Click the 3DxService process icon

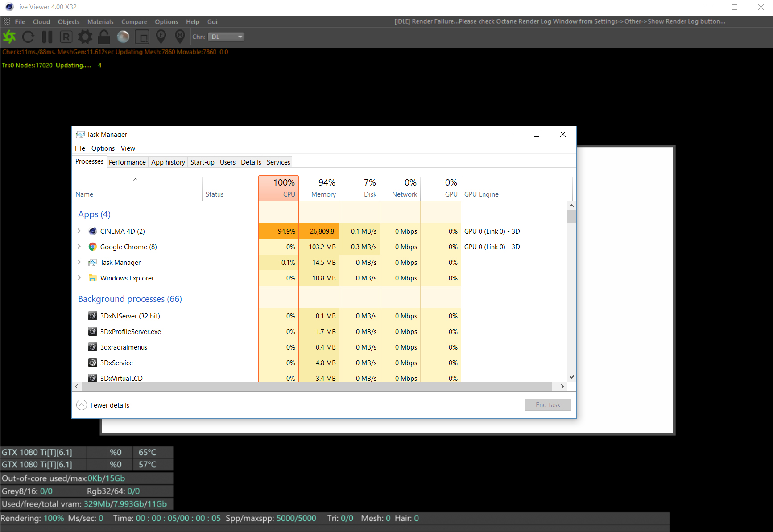coord(93,363)
